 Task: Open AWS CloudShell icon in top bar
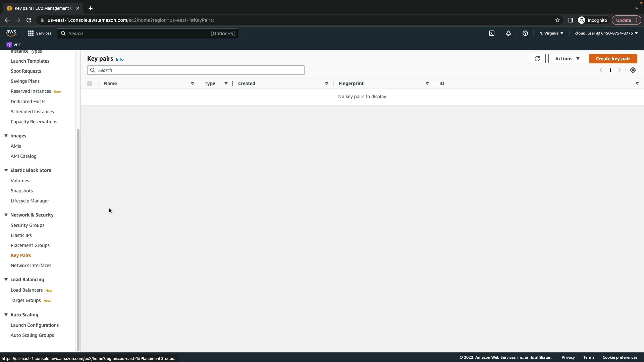[492, 33]
